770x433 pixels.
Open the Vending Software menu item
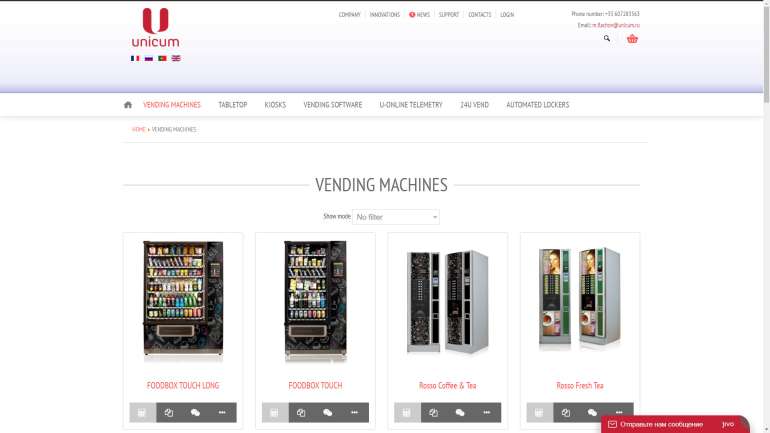(x=332, y=105)
